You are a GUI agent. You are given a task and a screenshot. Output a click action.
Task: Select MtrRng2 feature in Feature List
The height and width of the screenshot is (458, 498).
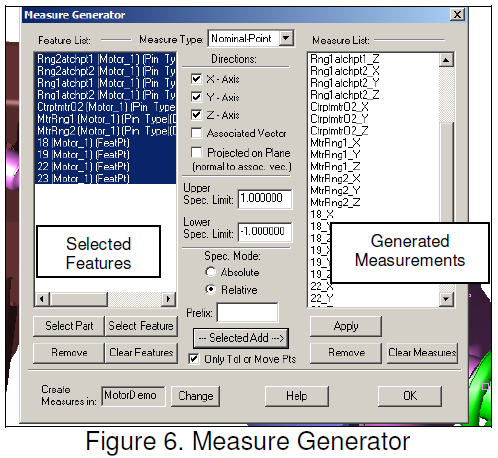pyautogui.click(x=105, y=131)
